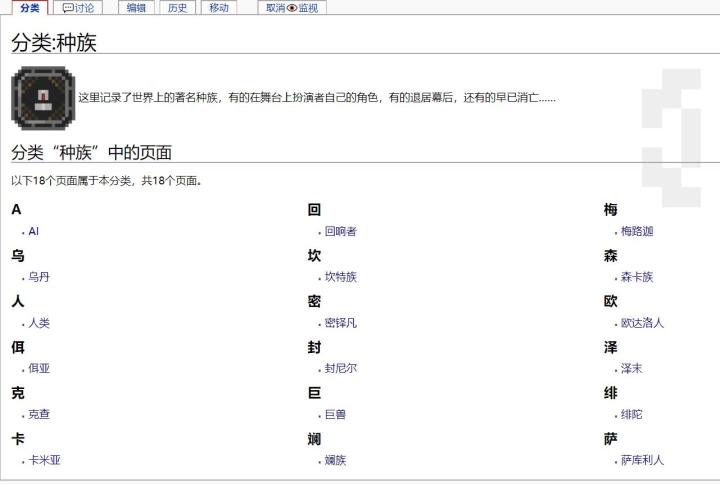Visit the 封尼尔 page
The image size is (720, 484).
click(x=341, y=368)
